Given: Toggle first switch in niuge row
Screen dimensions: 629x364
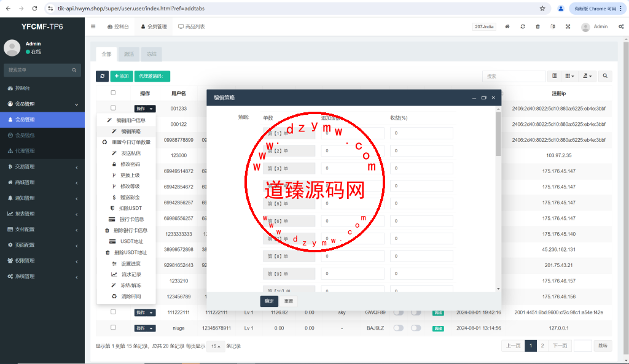Looking at the screenshot, I should (398, 328).
